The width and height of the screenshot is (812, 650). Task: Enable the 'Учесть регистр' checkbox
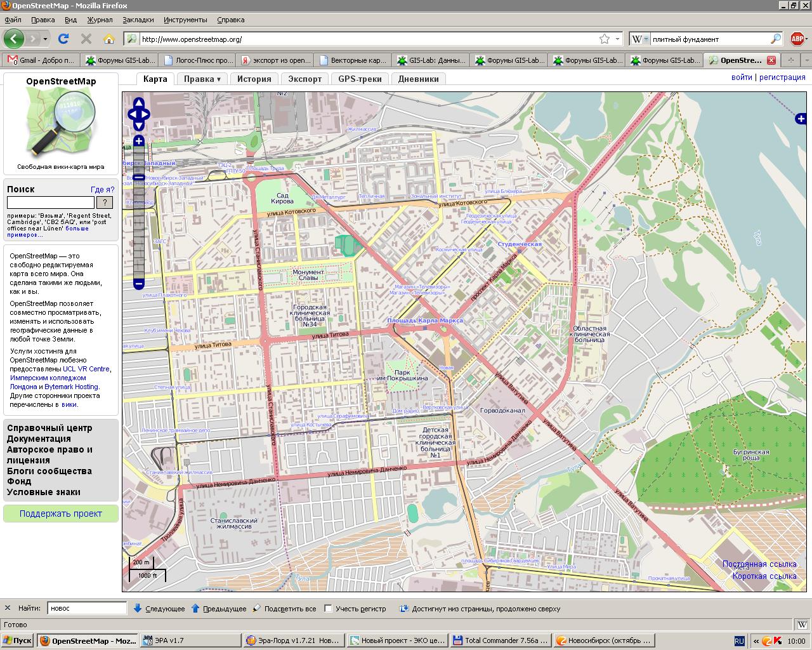tap(328, 608)
